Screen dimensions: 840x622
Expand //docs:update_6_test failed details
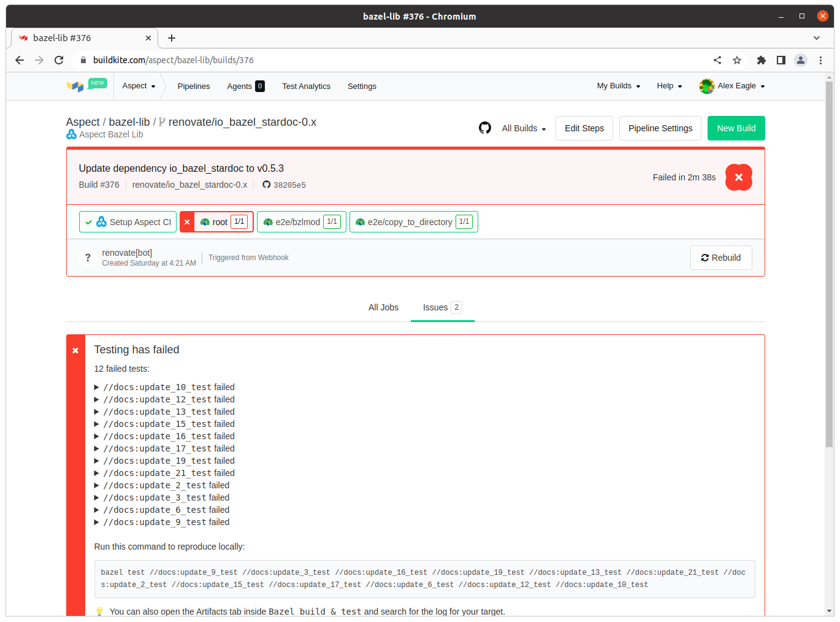coord(161,510)
